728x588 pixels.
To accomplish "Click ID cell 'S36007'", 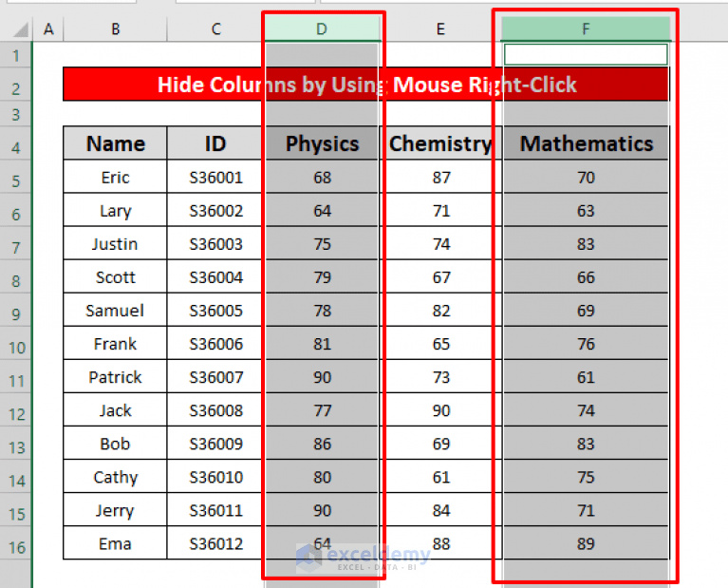I will [215, 377].
